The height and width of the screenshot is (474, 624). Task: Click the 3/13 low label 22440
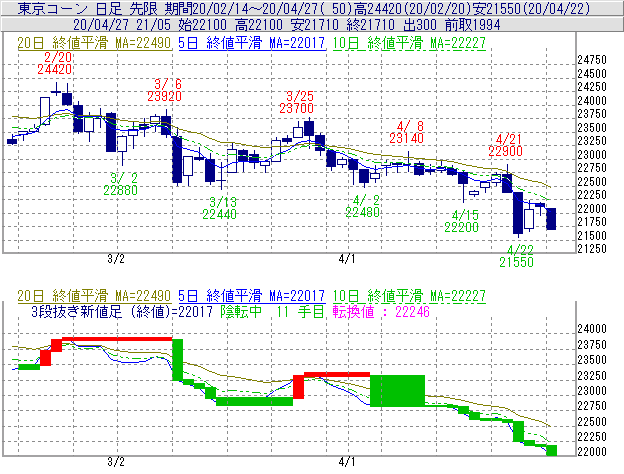pyautogui.click(x=220, y=214)
